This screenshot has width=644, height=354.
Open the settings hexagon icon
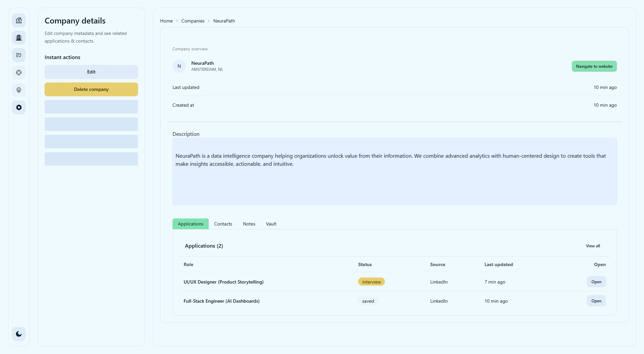click(18, 107)
